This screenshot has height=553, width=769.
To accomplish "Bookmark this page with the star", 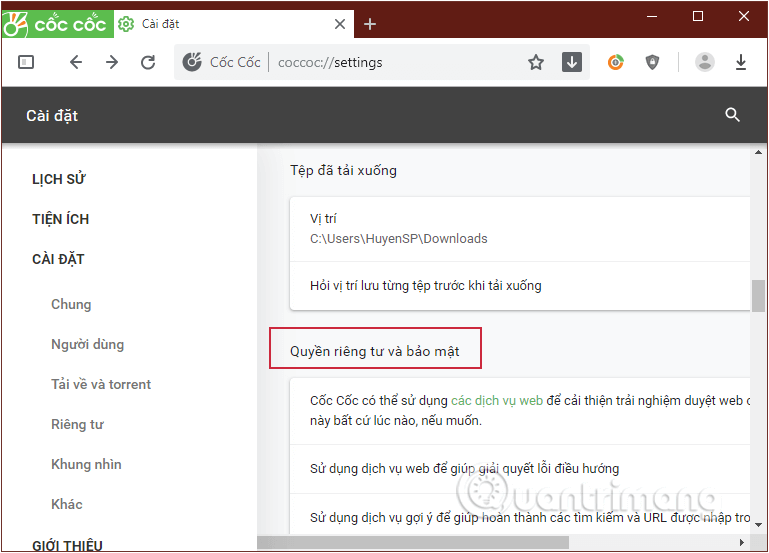I will click(536, 62).
